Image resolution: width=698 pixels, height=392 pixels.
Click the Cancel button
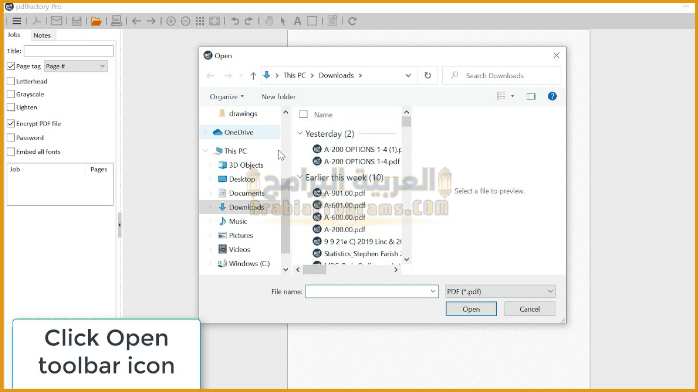coord(530,309)
